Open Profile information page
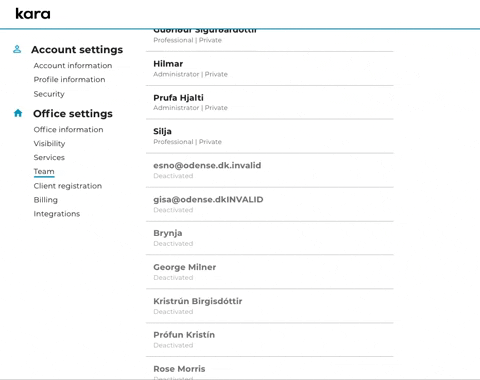The width and height of the screenshot is (480, 380). 69,79
